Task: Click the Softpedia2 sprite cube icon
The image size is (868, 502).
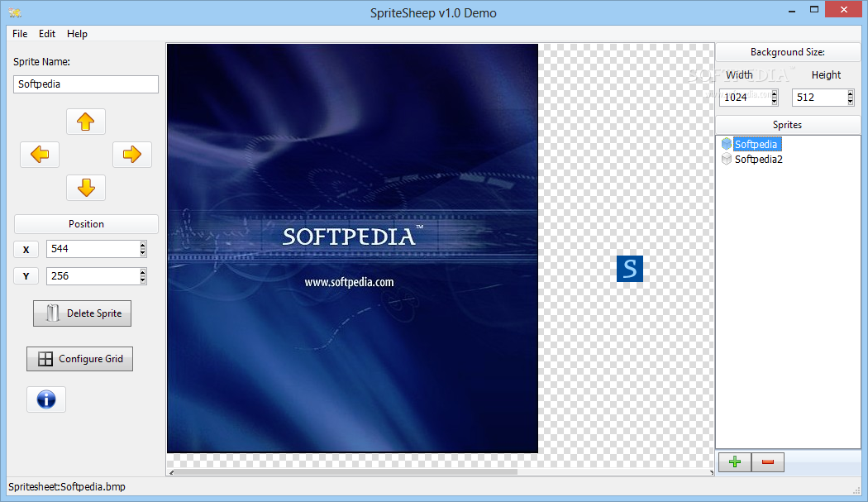Action: [x=727, y=159]
